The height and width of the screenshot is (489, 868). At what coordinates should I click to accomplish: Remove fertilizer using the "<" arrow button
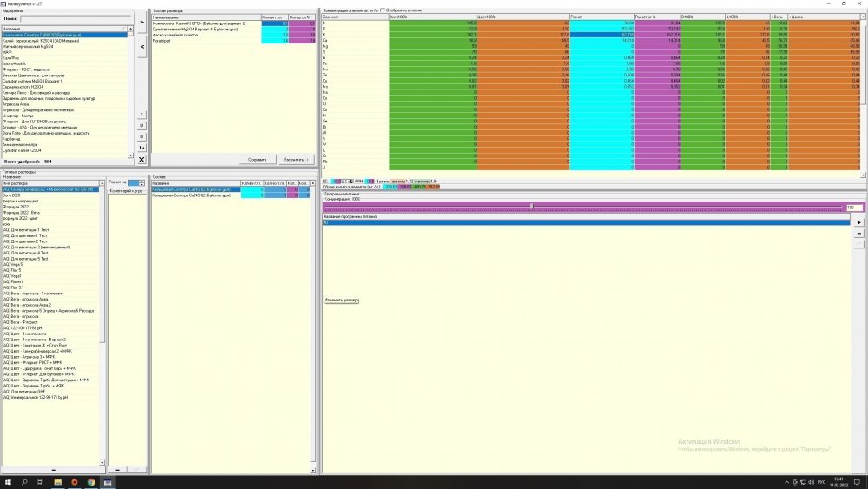141,47
